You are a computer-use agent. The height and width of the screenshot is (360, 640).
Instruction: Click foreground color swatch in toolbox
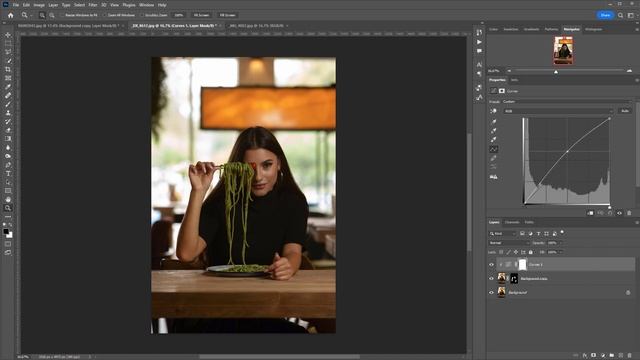6,232
